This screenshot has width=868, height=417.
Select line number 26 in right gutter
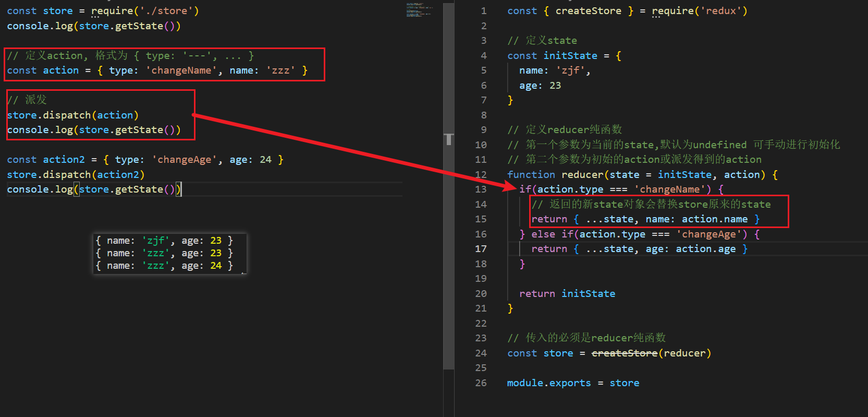pos(481,383)
